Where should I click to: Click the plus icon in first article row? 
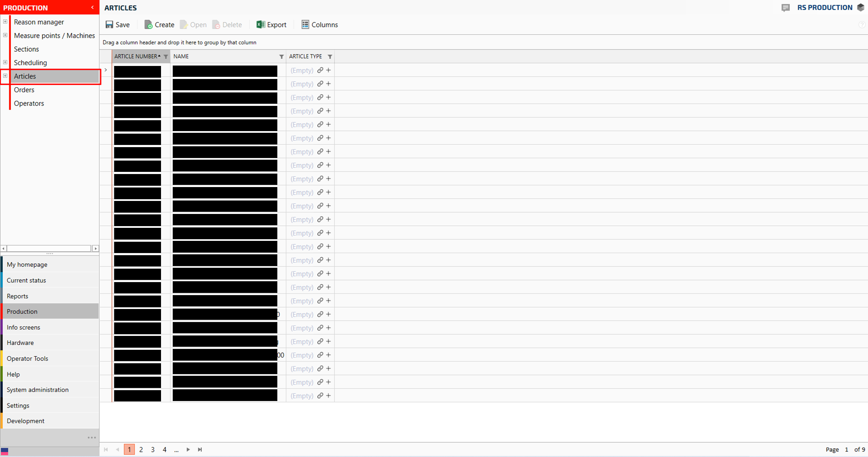(329, 70)
